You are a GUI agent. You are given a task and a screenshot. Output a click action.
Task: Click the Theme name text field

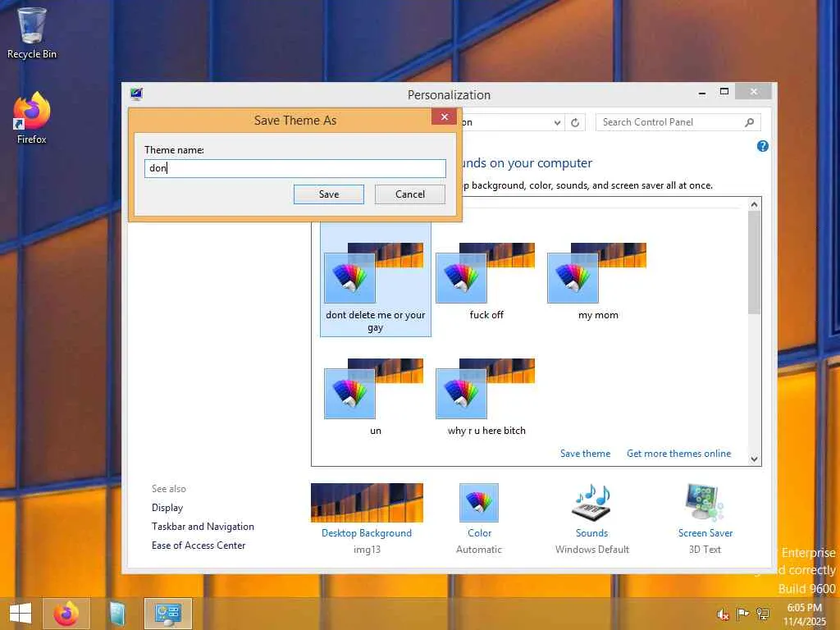(295, 168)
